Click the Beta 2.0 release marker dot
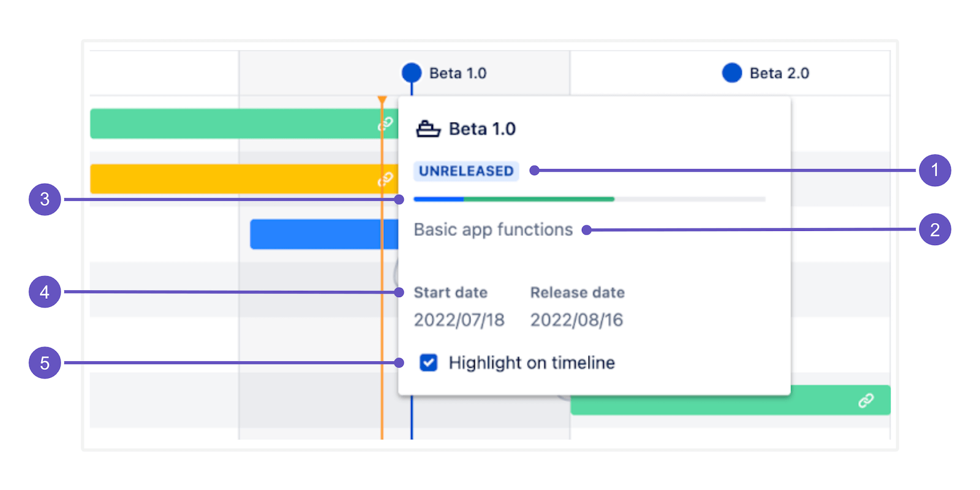980x490 pixels. pyautogui.click(x=732, y=72)
